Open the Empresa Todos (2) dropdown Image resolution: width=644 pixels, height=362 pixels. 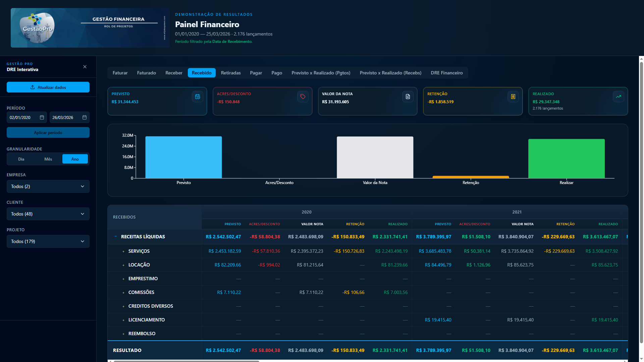[x=48, y=186]
